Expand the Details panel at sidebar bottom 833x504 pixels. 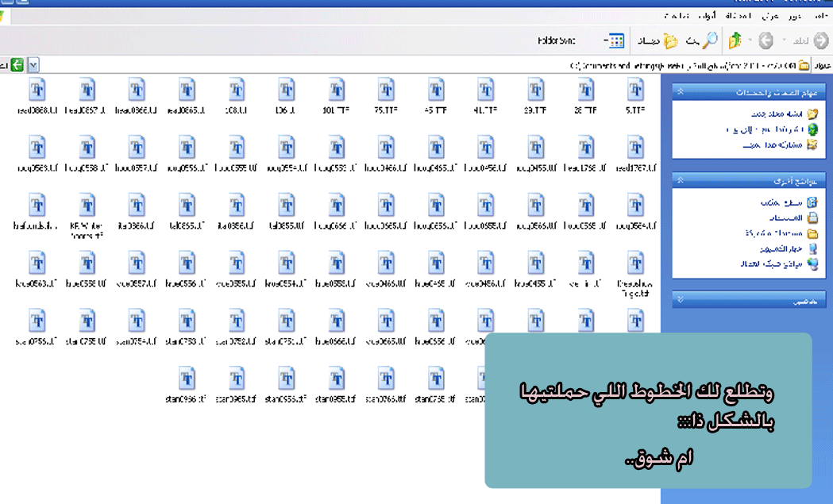pos(680,301)
